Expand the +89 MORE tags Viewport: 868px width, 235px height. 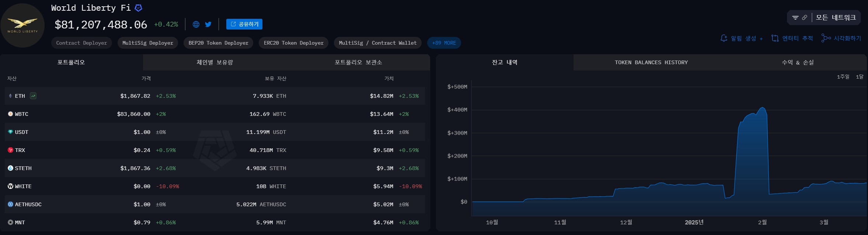(x=444, y=43)
